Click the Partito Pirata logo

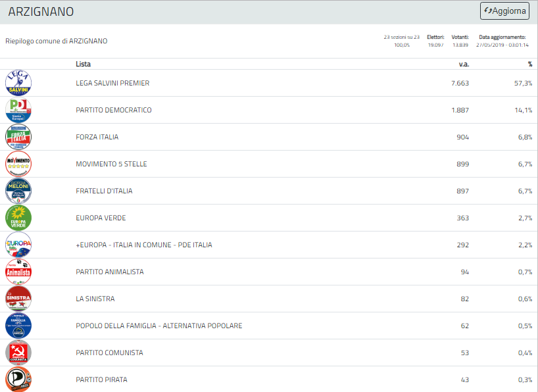pyautogui.click(x=18, y=380)
